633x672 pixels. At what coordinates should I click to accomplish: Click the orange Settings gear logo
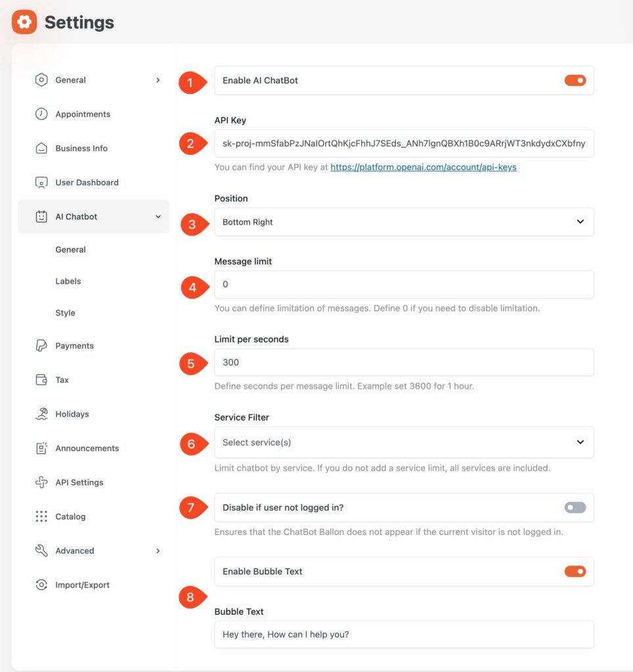pyautogui.click(x=24, y=22)
